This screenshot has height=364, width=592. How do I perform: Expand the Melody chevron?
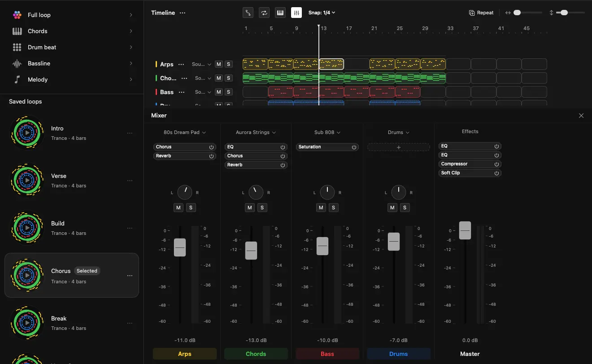[x=131, y=79]
